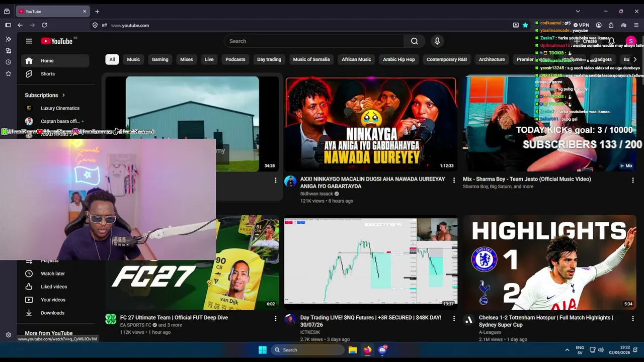Select the Mixes filter chip
Viewport: 644px width, 362px height.
(187, 59)
